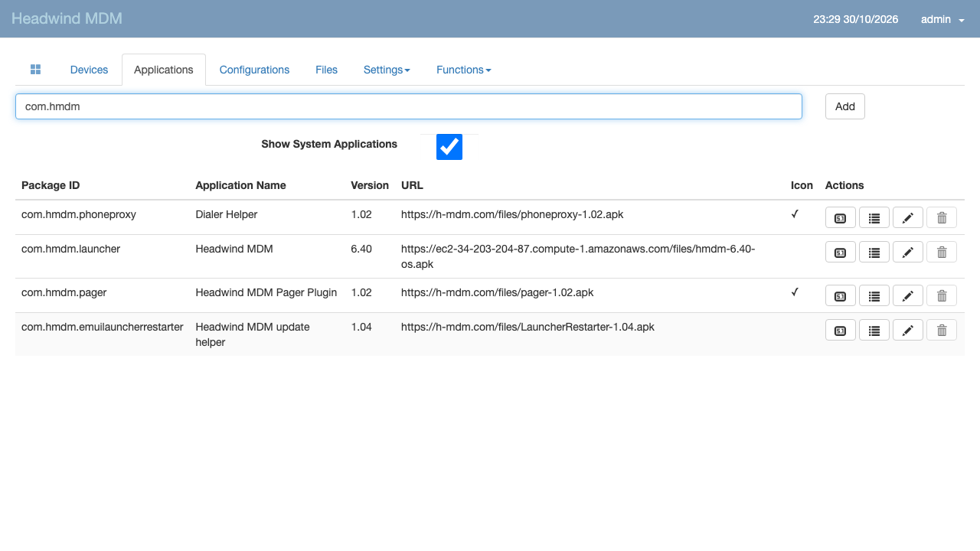Screen dimensions: 980x551
Task: Open the admin user menu
Action: (942, 19)
